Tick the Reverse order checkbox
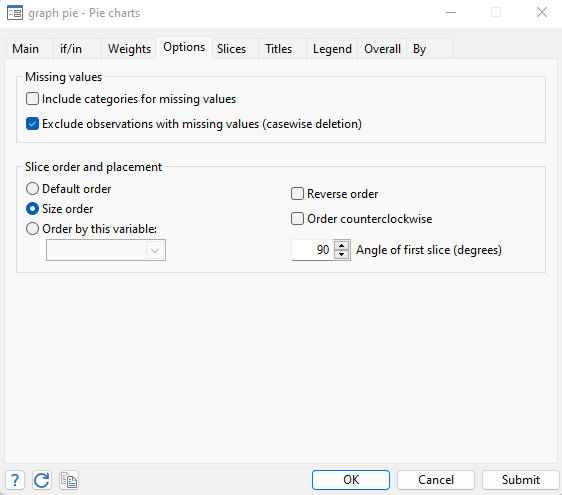The width and height of the screenshot is (562, 495). click(x=297, y=194)
